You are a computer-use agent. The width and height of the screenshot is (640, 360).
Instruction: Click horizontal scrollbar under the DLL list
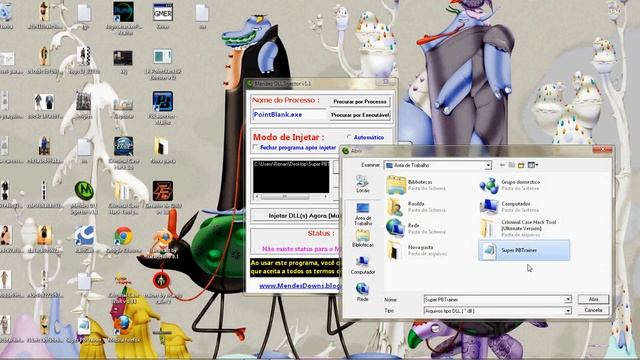tap(291, 196)
